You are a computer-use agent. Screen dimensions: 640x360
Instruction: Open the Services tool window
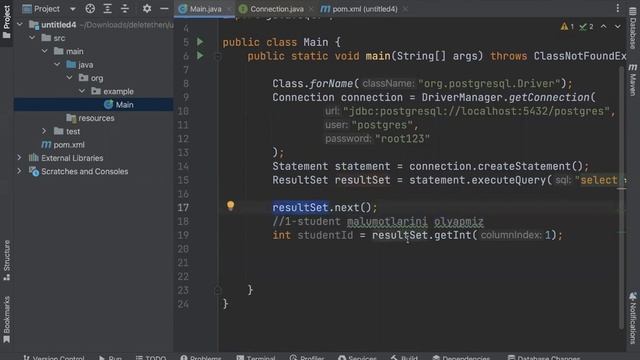(357, 357)
